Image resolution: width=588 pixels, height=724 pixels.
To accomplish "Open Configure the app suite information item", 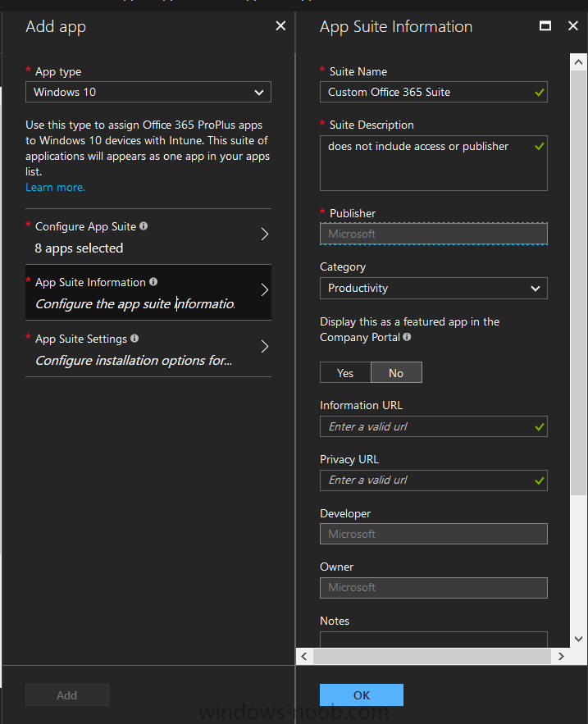I will [x=148, y=292].
